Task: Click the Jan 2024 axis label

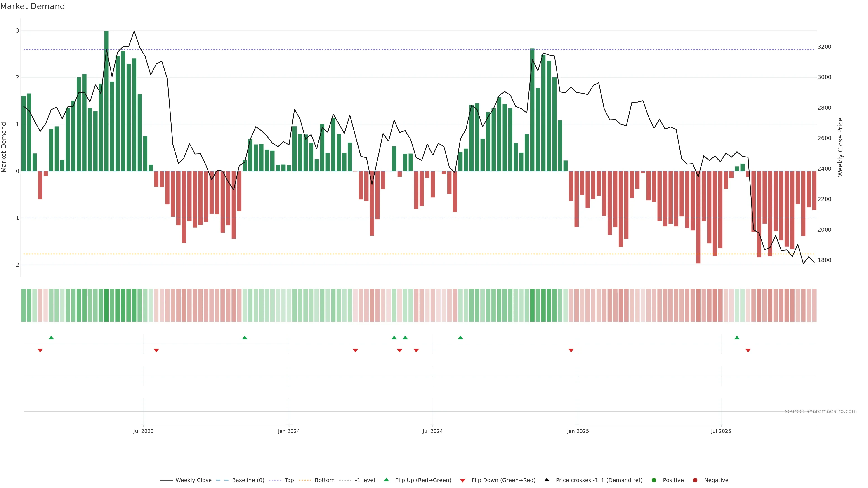Action: (289, 431)
